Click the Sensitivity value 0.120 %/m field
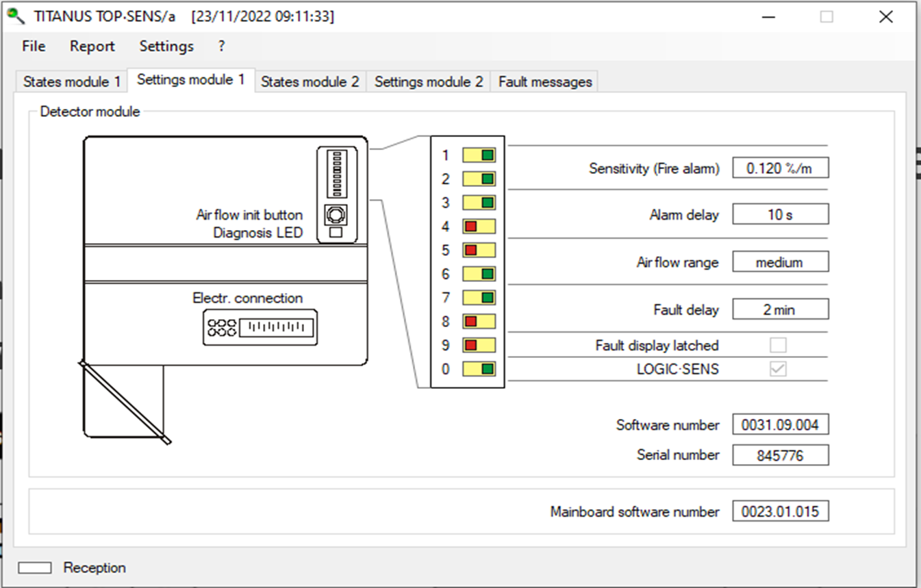Viewport: 921px width, 588px height. (780, 168)
